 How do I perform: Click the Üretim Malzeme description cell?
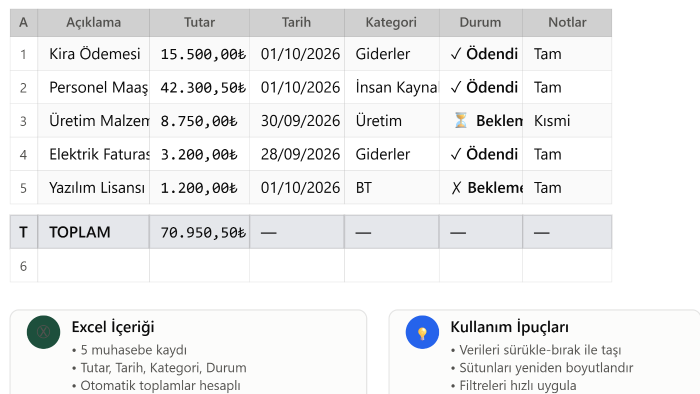(93, 121)
